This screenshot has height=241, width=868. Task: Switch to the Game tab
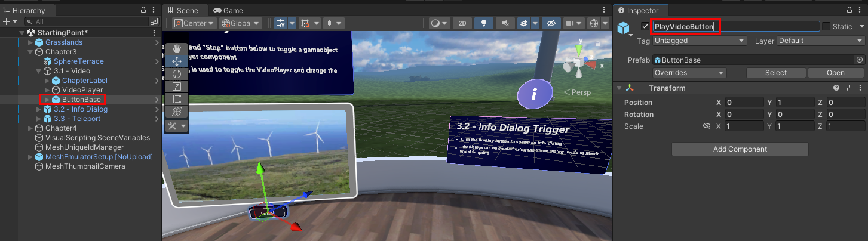pos(228,10)
